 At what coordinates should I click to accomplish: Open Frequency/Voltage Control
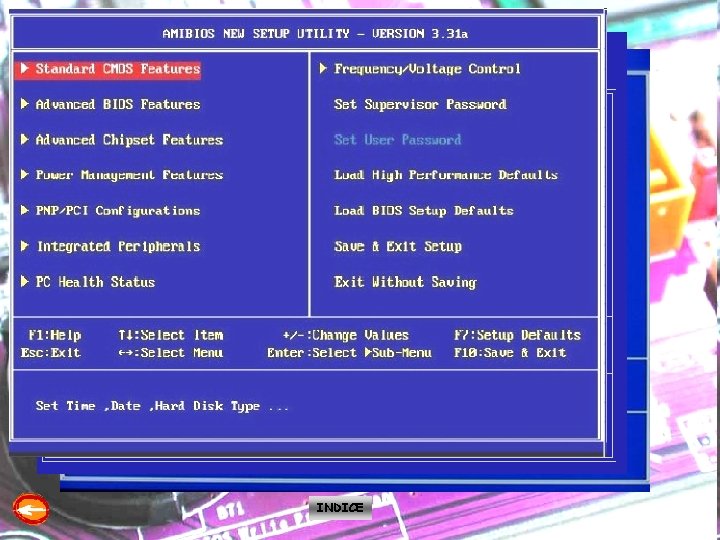pyautogui.click(x=427, y=69)
